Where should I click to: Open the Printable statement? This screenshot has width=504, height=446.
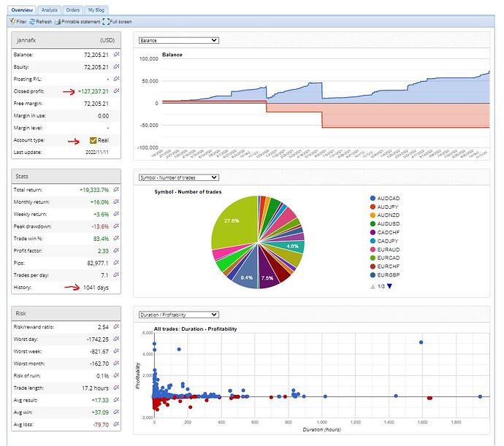tap(77, 21)
